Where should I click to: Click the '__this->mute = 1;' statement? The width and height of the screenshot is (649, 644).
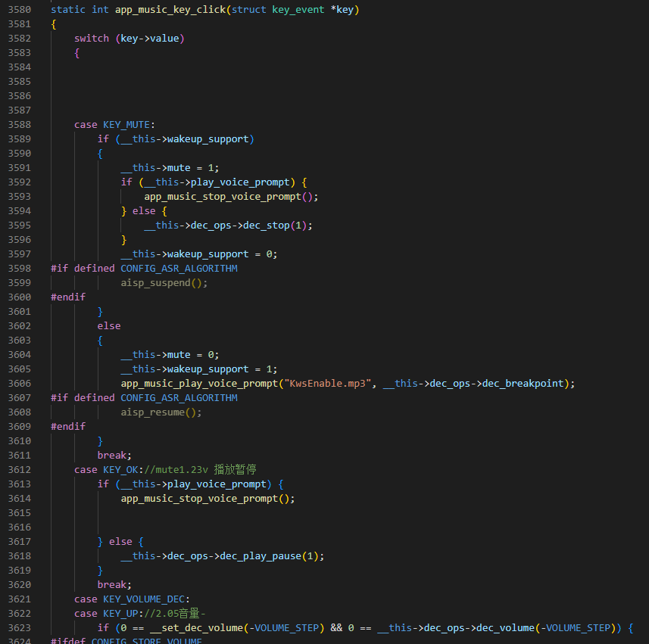pos(170,167)
